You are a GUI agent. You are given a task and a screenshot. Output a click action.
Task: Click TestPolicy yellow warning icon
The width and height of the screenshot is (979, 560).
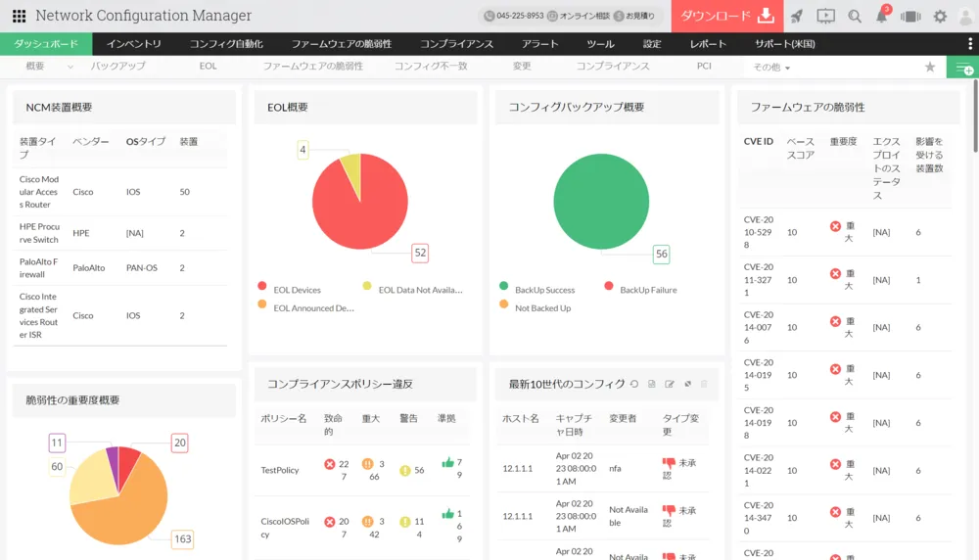(405, 470)
